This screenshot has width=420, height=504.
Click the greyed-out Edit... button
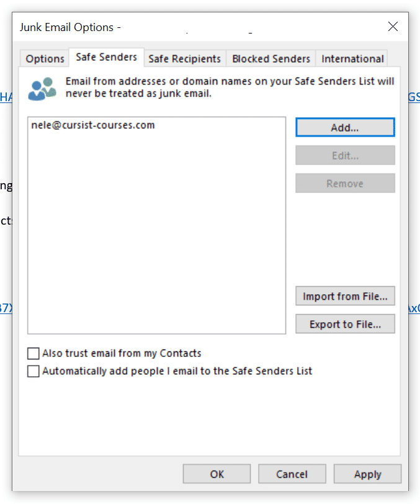coord(345,155)
